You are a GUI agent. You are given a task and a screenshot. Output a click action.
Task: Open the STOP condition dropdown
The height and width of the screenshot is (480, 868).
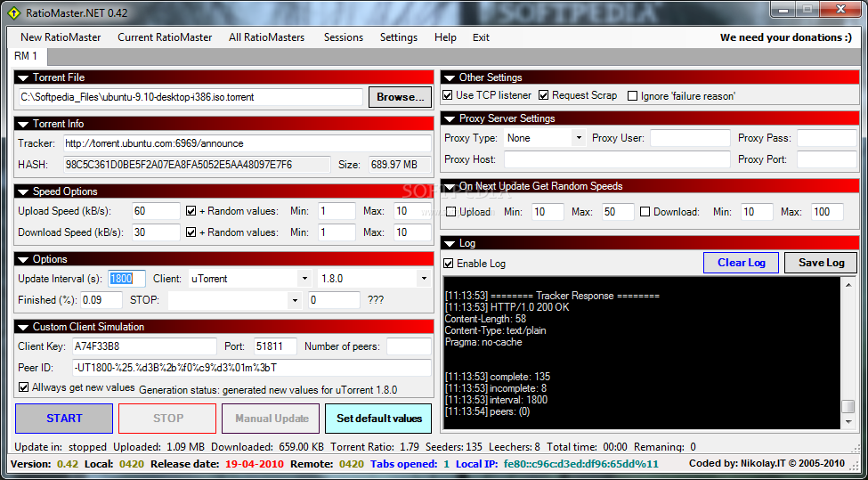[295, 300]
